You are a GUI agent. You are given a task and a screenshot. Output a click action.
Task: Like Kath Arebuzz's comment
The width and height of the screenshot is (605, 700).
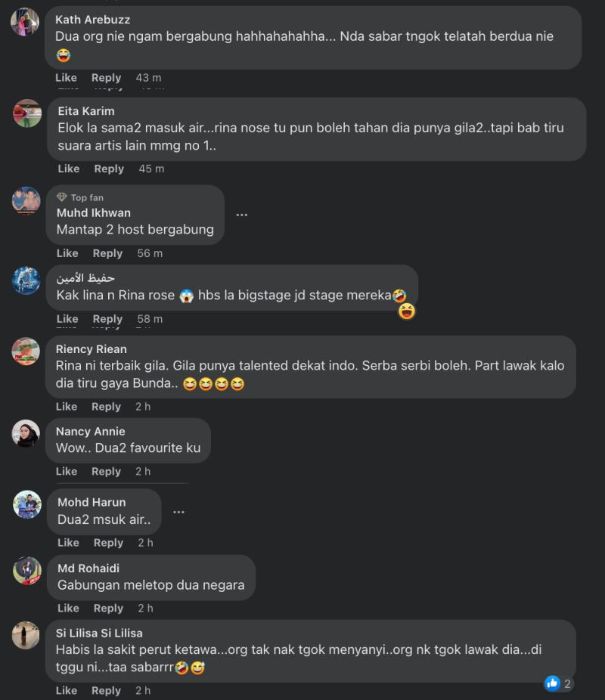pos(66,77)
